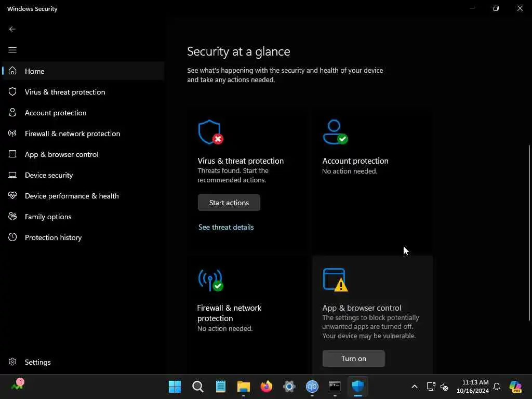
Task: Open Account protection from the sidebar
Action: tap(83, 112)
